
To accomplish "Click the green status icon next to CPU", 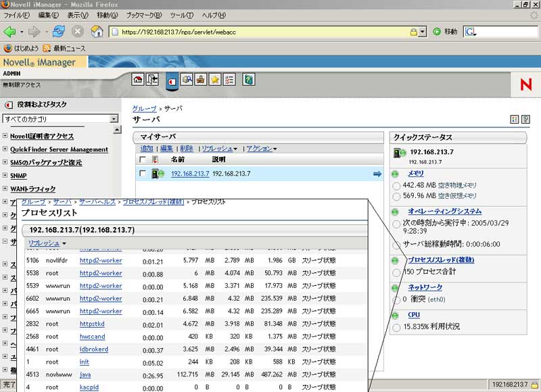I will pyautogui.click(x=395, y=315).
